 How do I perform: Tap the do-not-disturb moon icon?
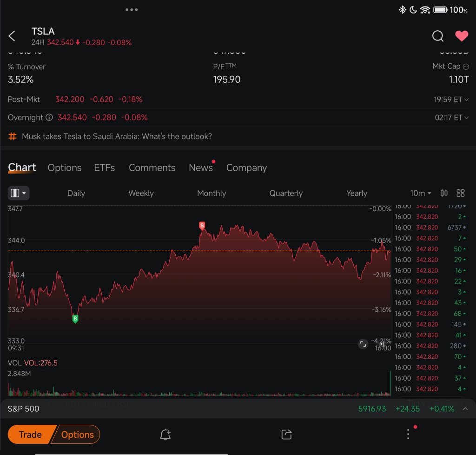coord(413,10)
